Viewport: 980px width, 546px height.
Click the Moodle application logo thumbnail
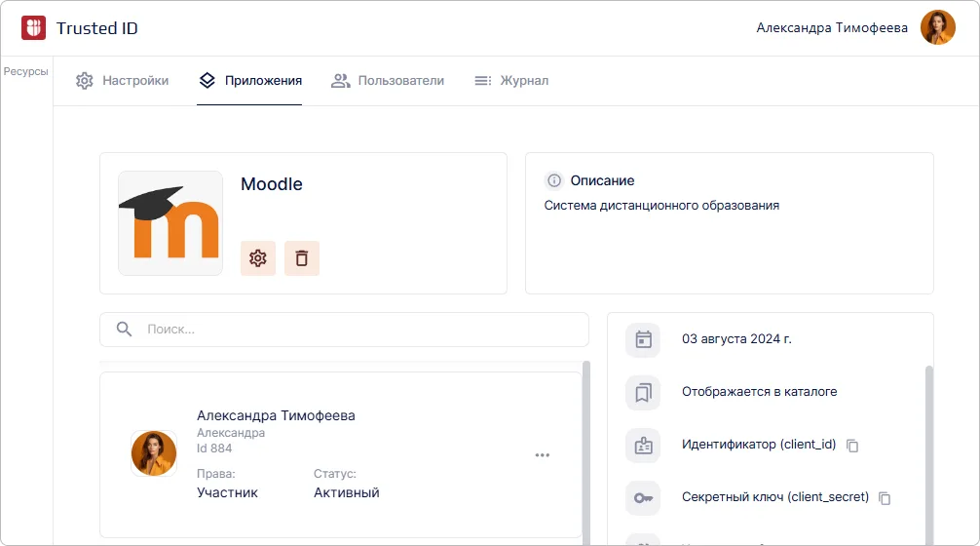[170, 223]
